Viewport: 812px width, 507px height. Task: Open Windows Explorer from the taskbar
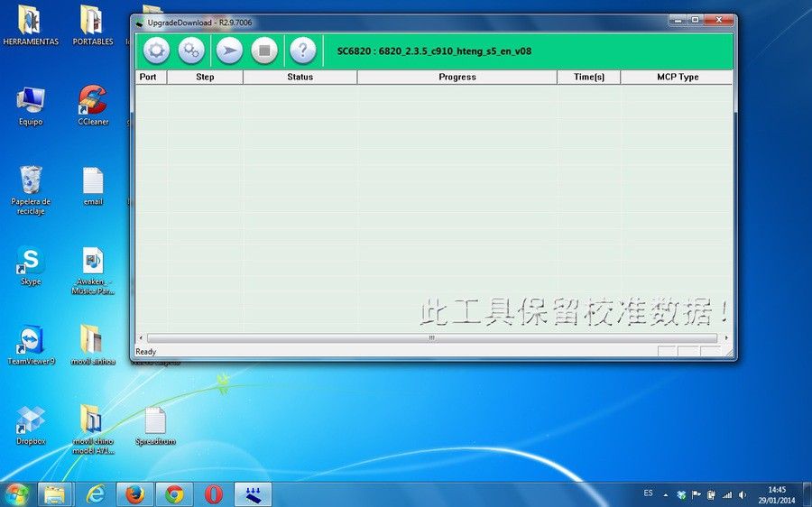pyautogui.click(x=54, y=494)
